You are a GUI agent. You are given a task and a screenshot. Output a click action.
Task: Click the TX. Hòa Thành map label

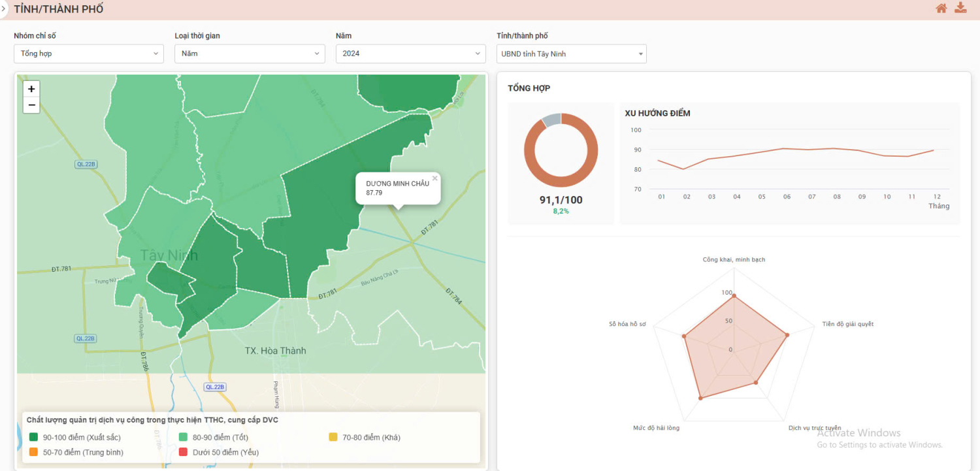[275, 351]
